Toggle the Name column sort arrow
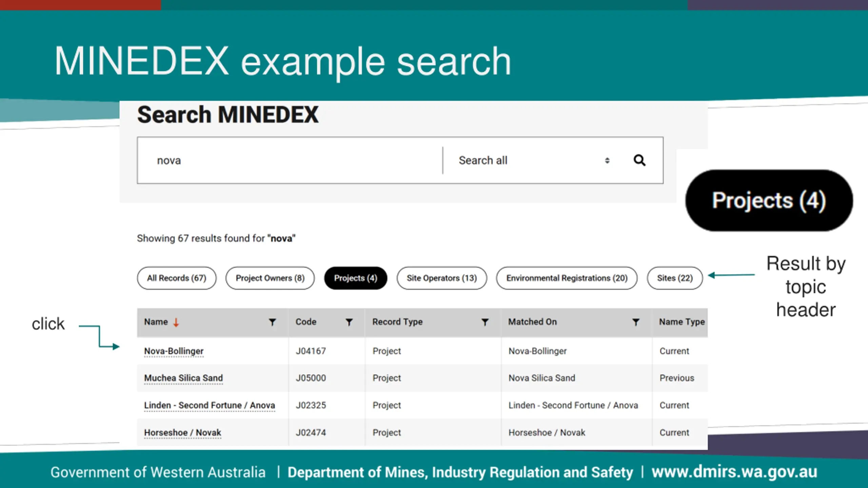Screen dimensions: 868x488 pyautogui.click(x=176, y=322)
